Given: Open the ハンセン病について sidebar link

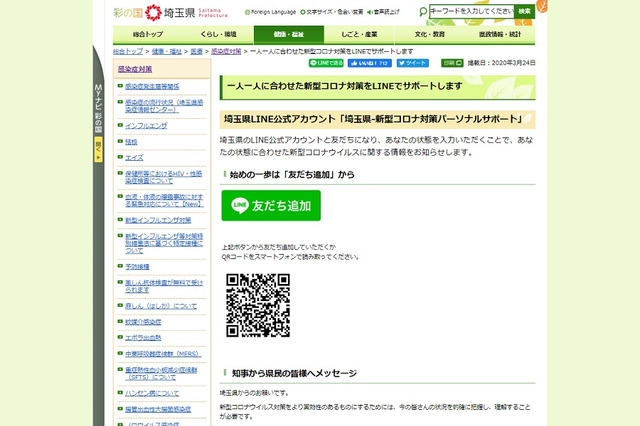Looking at the screenshot, I should pyautogui.click(x=152, y=393).
